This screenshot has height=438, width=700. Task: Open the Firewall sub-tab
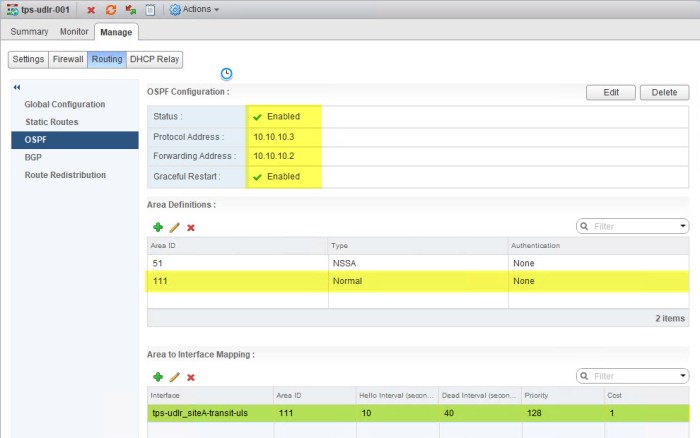[68, 59]
